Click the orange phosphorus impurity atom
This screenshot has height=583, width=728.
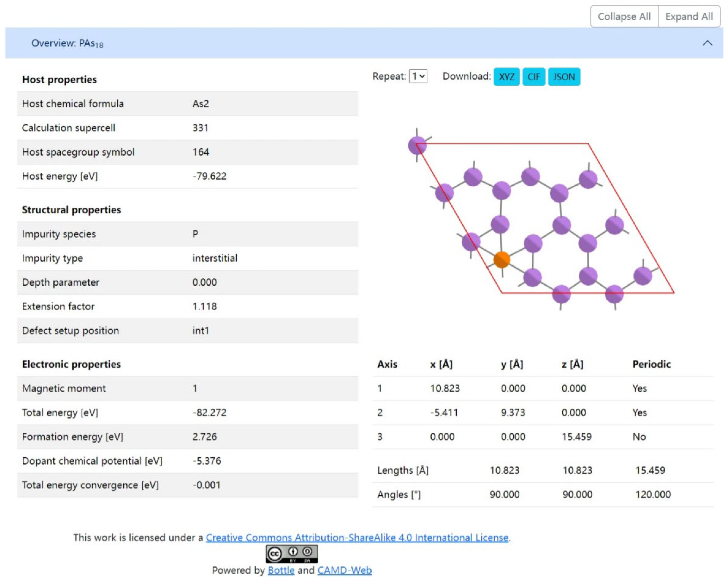click(501, 260)
